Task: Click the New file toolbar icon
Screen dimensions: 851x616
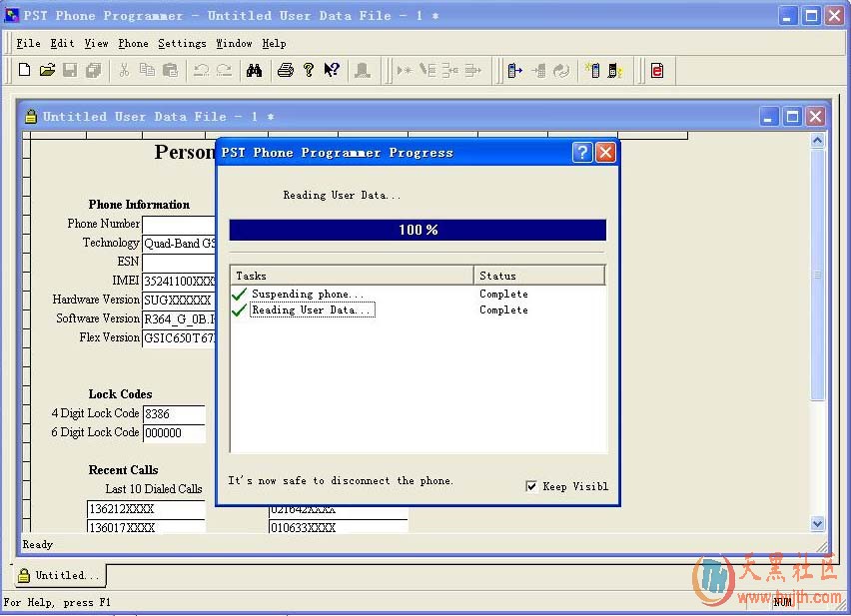Action: (x=25, y=70)
